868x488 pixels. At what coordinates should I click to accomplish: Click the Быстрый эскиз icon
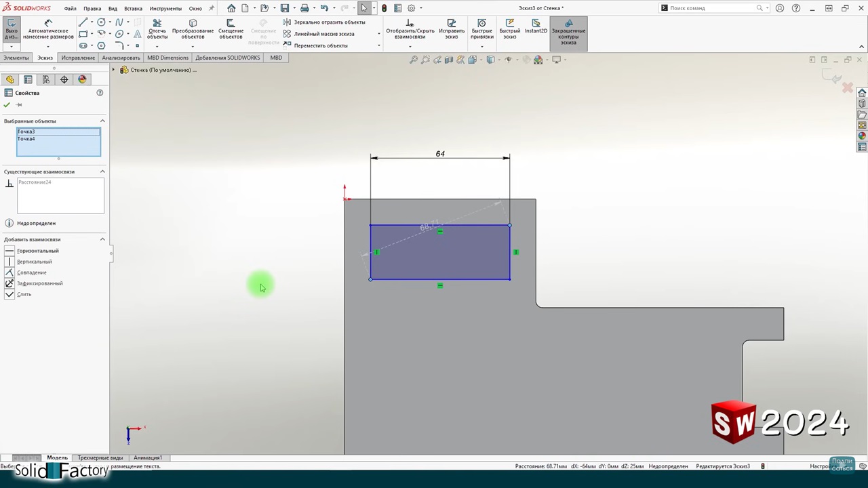pyautogui.click(x=509, y=30)
